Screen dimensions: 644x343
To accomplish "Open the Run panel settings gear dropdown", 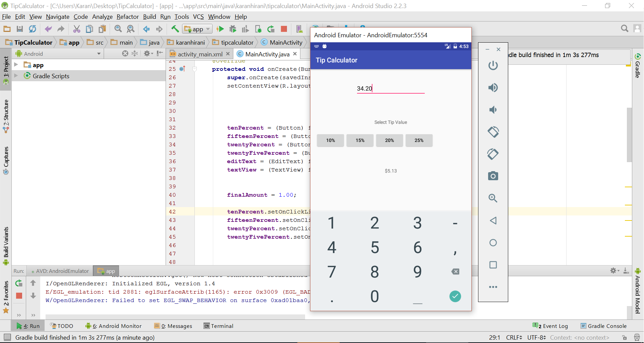I will [614, 271].
